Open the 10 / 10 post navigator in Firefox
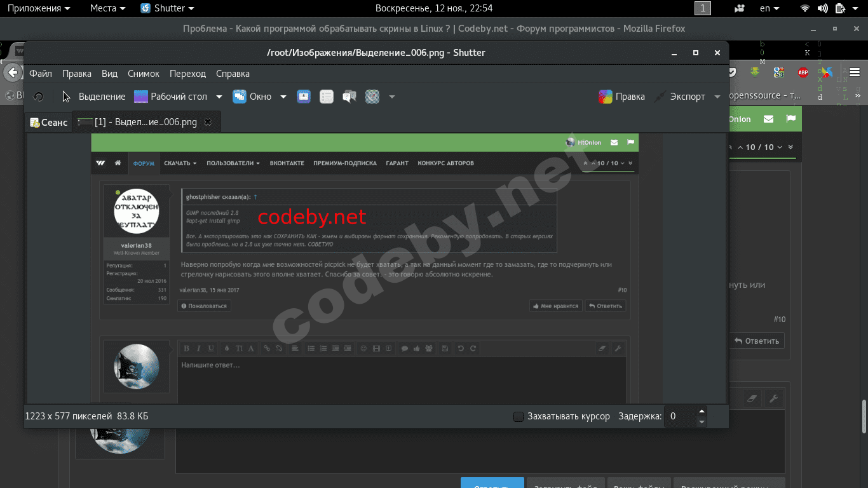The image size is (868, 488). point(760,147)
